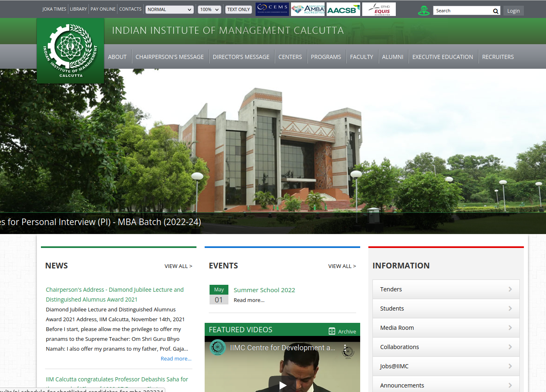Image resolution: width=546 pixels, height=392 pixels.
Task: Click the Login button
Action: click(513, 11)
